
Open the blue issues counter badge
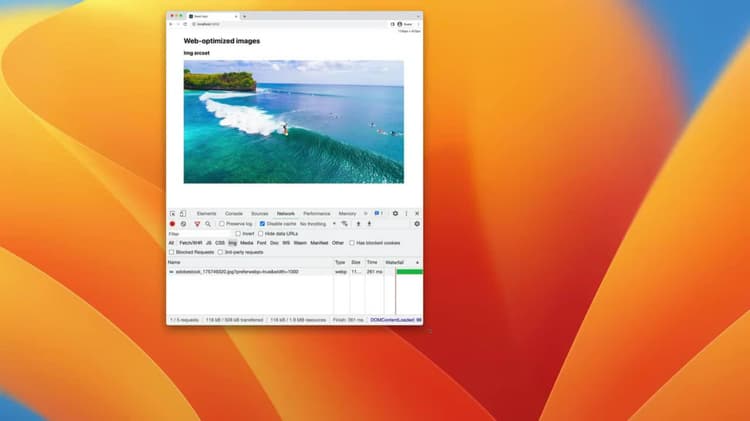click(x=379, y=213)
